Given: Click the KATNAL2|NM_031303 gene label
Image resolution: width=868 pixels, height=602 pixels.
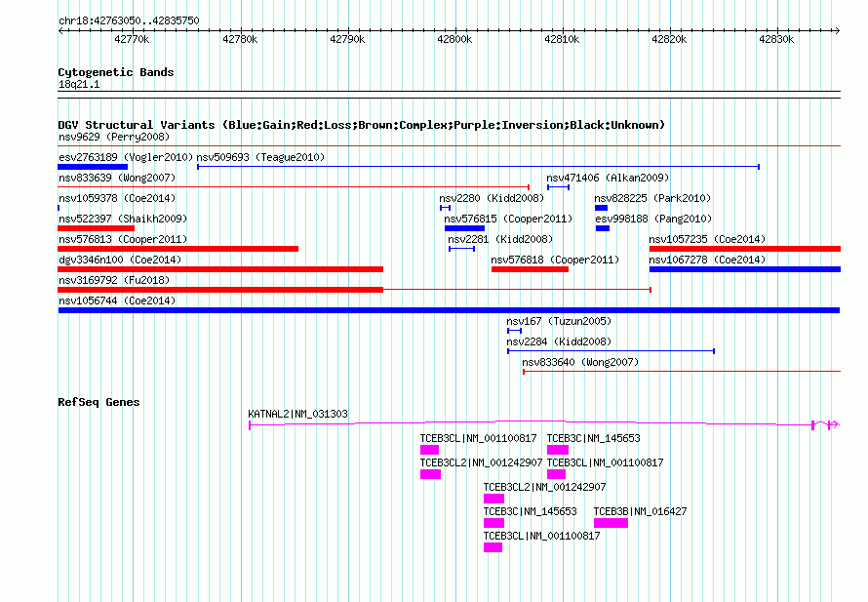Looking at the screenshot, I should (x=297, y=414).
